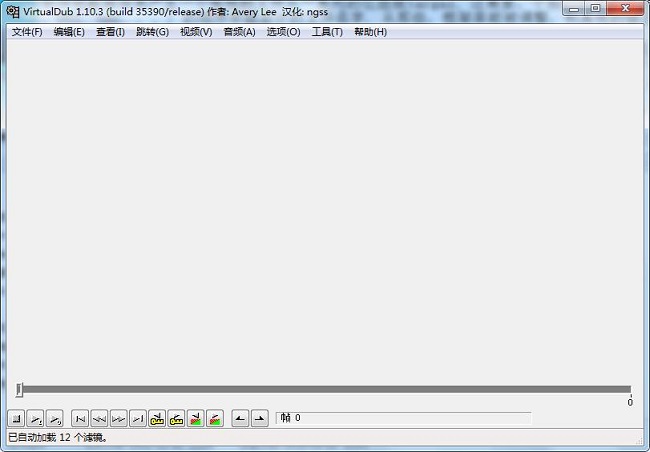Minimize the VirtualDub window
This screenshot has height=452, width=650.
tap(574, 9)
